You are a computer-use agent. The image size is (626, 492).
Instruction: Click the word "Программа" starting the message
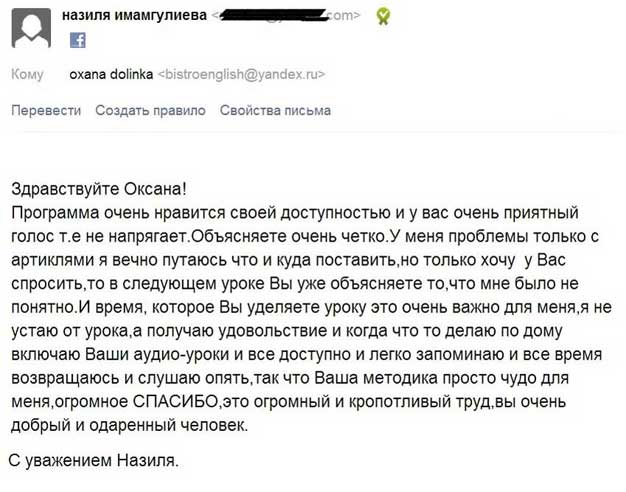(x=55, y=213)
